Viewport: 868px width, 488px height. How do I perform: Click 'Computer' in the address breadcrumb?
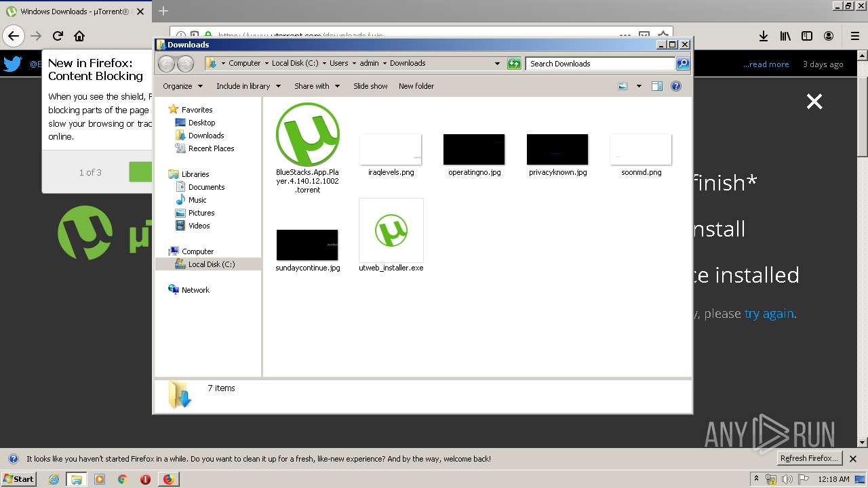click(x=244, y=63)
